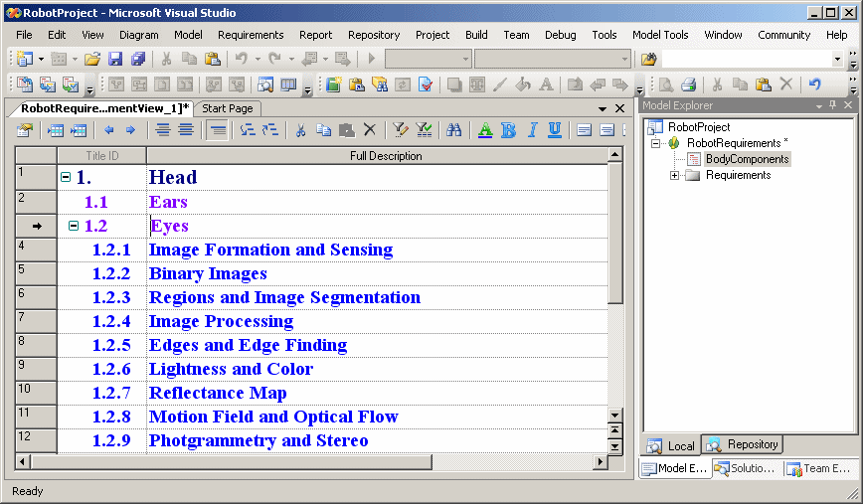Toggle the second text box alignment button
The width and height of the screenshot is (863, 504).
[x=607, y=130]
